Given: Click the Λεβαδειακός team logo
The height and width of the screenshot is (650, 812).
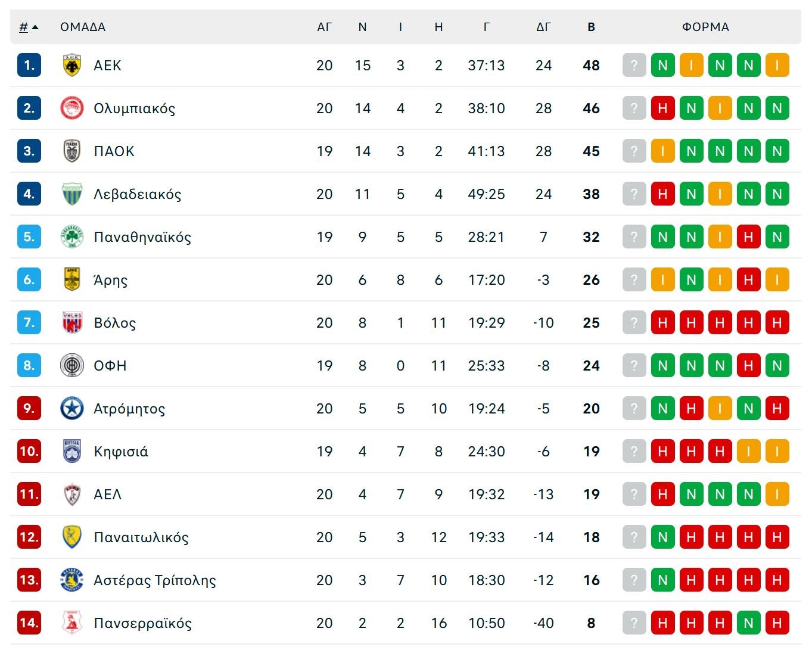Looking at the screenshot, I should (72, 194).
